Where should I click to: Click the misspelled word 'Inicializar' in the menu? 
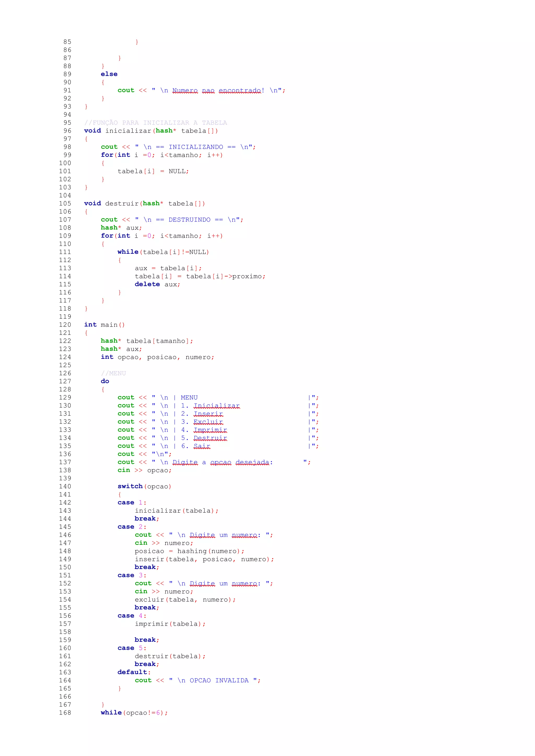217,406
